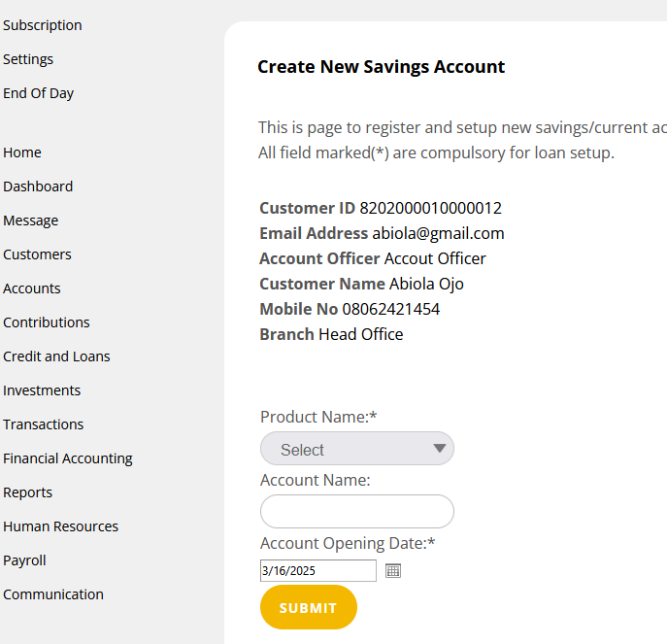
Task: Select End Of Day menu item
Action: click(x=39, y=93)
